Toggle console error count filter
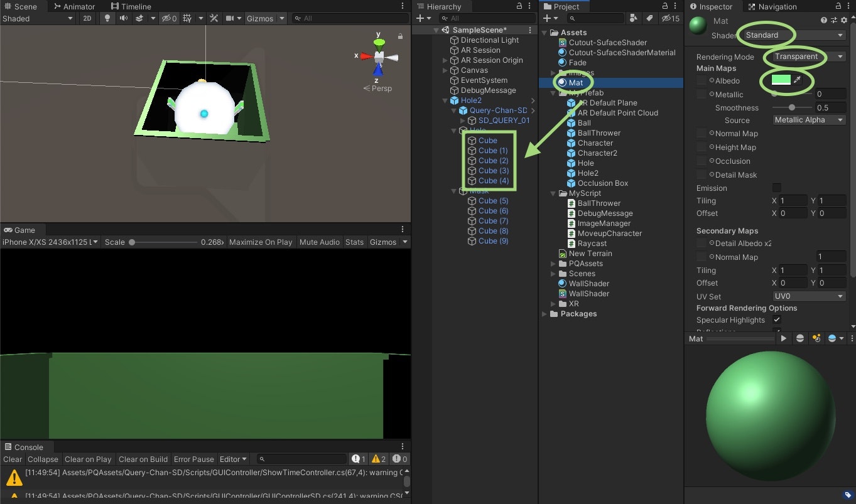This screenshot has height=504, width=856. [x=399, y=459]
